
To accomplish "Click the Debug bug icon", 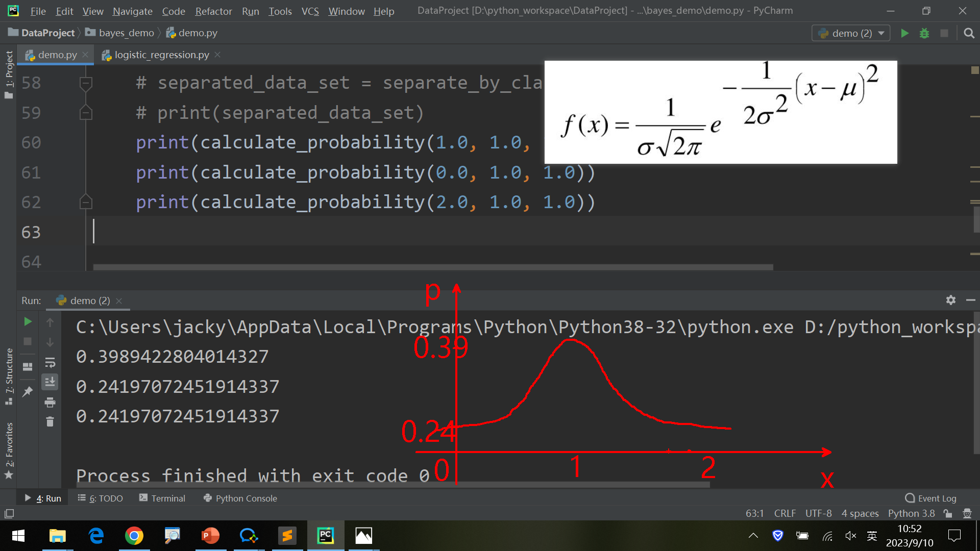I will click(x=924, y=33).
